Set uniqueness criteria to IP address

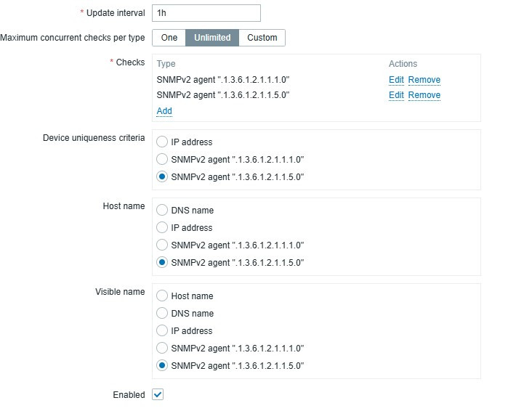point(162,142)
